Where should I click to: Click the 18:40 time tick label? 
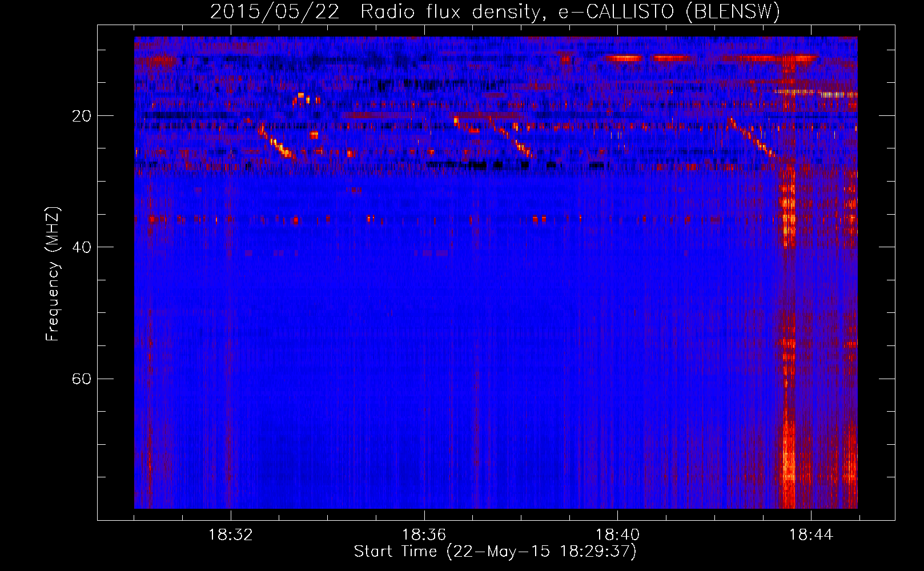click(x=617, y=535)
